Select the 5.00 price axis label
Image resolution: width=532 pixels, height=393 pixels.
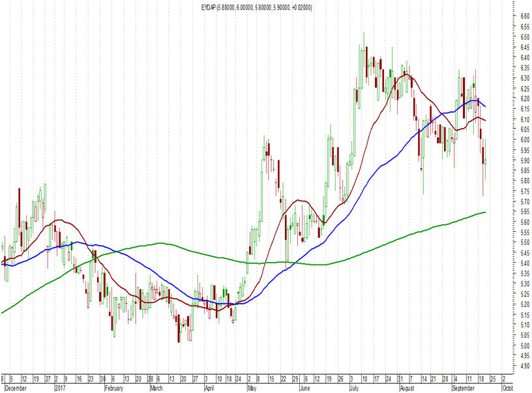click(525, 345)
